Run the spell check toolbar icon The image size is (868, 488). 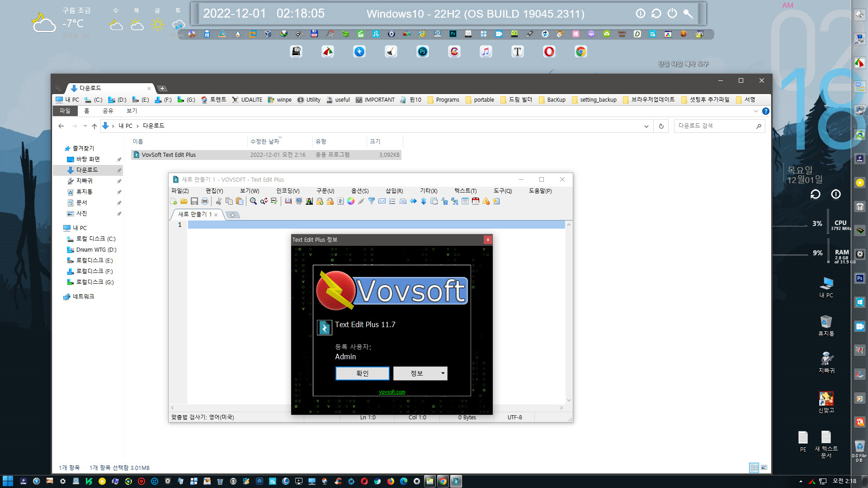(x=274, y=202)
